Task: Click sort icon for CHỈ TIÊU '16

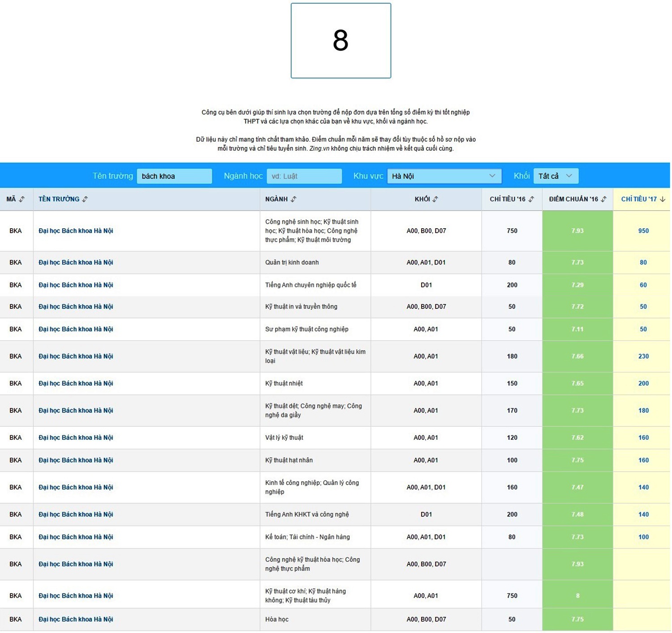Action: 531,199
